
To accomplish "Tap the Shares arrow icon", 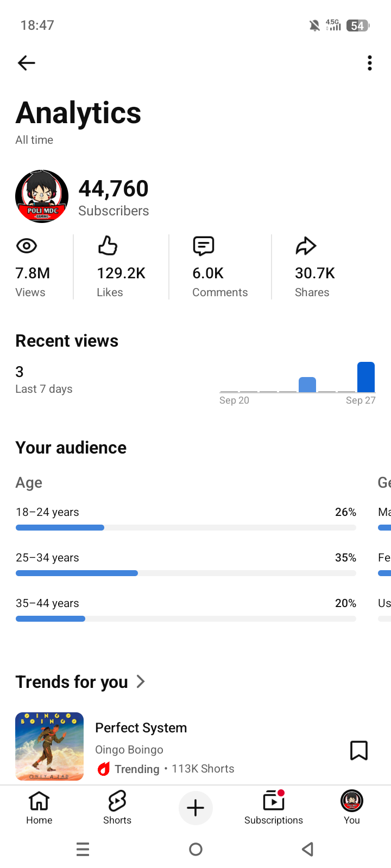I will click(306, 246).
